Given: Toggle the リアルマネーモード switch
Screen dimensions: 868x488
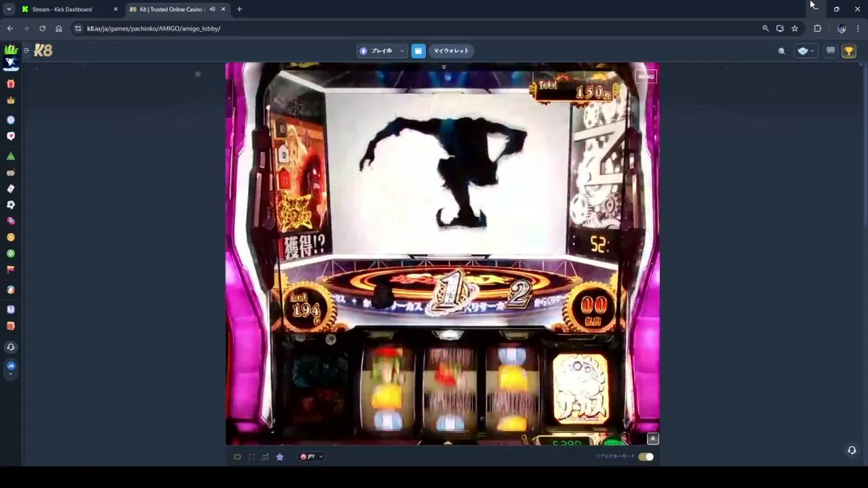Looking at the screenshot, I should pos(646,457).
